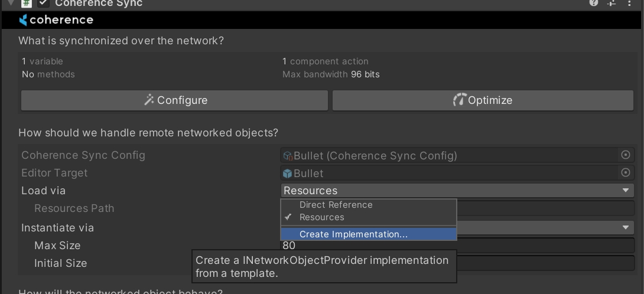This screenshot has width=644, height=294.
Task: Open the component three-dot options menu
Action: coord(629,3)
